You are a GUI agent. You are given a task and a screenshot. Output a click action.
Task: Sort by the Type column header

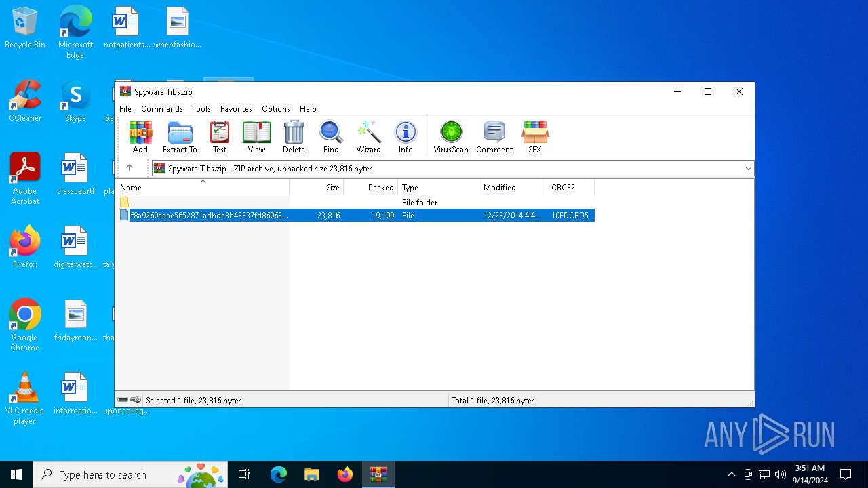(439, 188)
